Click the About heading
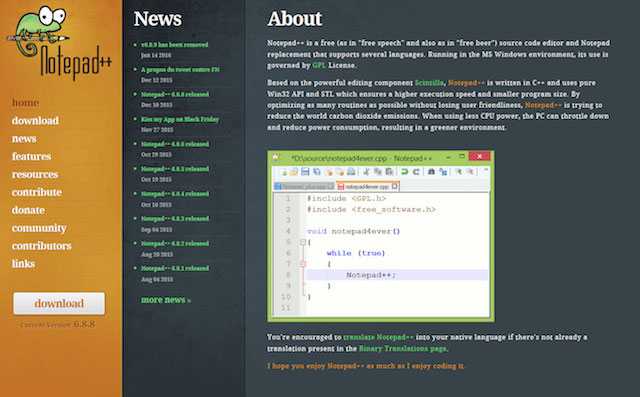Image resolution: width=640 pixels, height=397 pixels. pos(295,19)
